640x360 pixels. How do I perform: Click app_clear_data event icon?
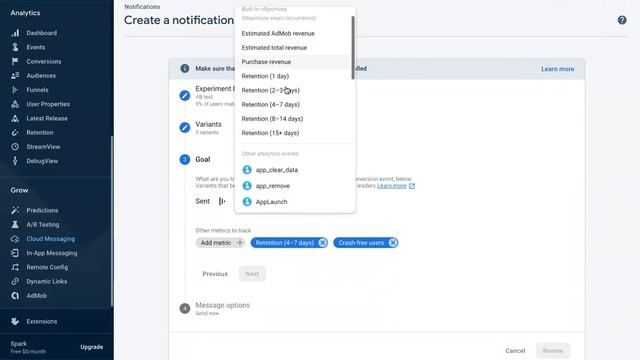(x=247, y=170)
